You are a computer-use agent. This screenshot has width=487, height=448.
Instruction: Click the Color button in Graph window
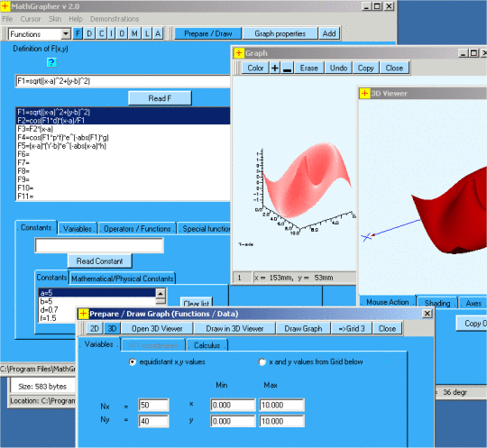255,68
